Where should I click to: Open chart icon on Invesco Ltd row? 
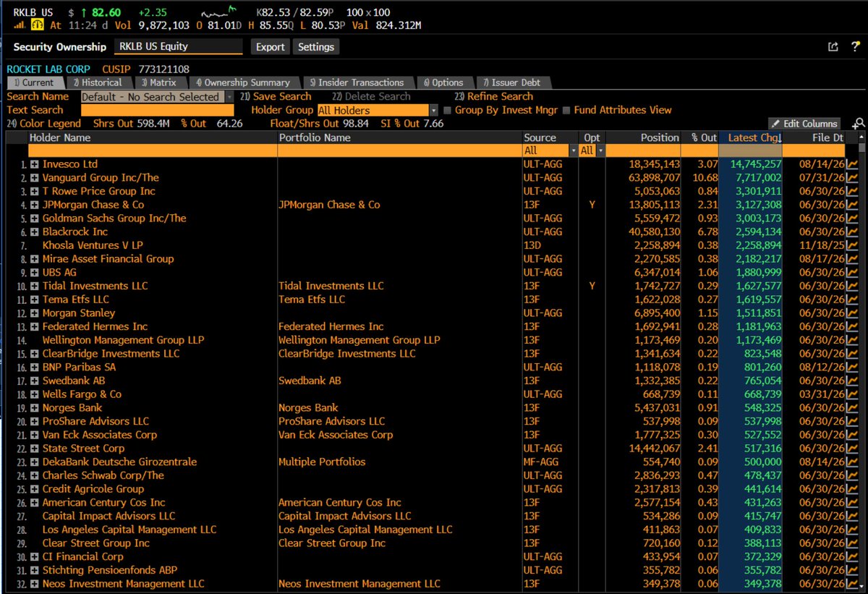click(x=852, y=164)
